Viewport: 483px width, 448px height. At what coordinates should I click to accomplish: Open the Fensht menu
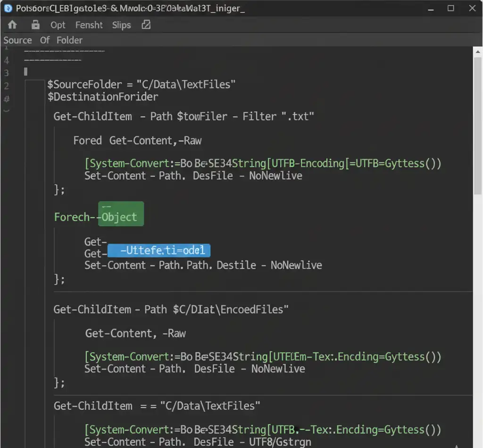[x=89, y=25]
